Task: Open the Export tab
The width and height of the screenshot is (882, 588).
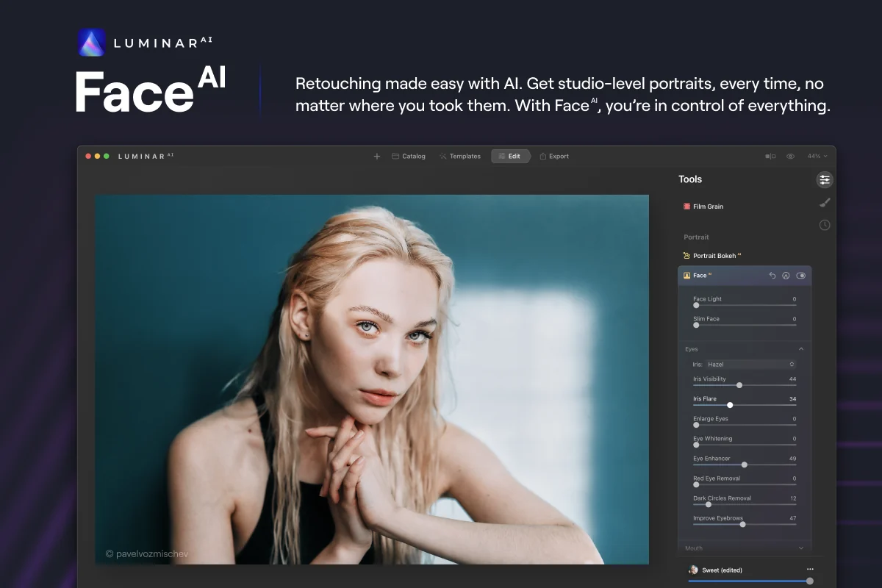Action: click(x=554, y=157)
